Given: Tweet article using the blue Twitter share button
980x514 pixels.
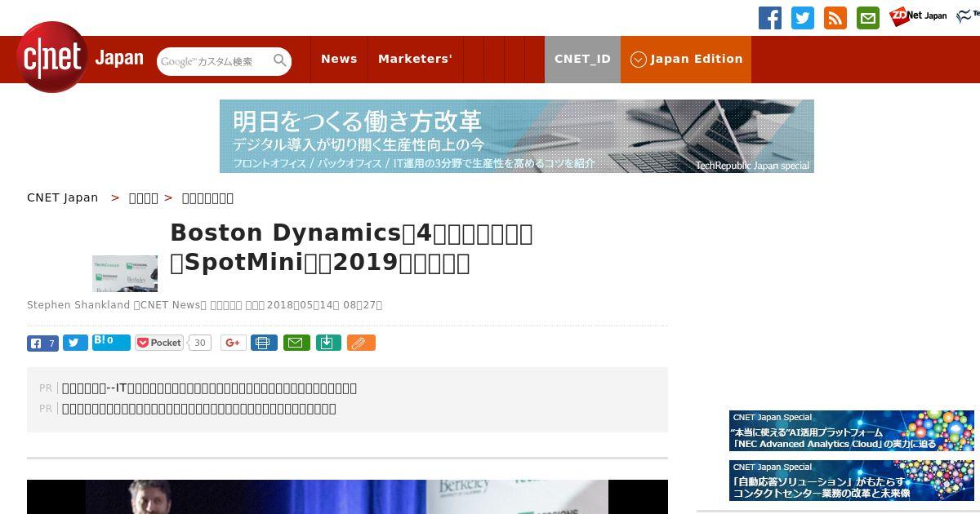Looking at the screenshot, I should 75,343.
